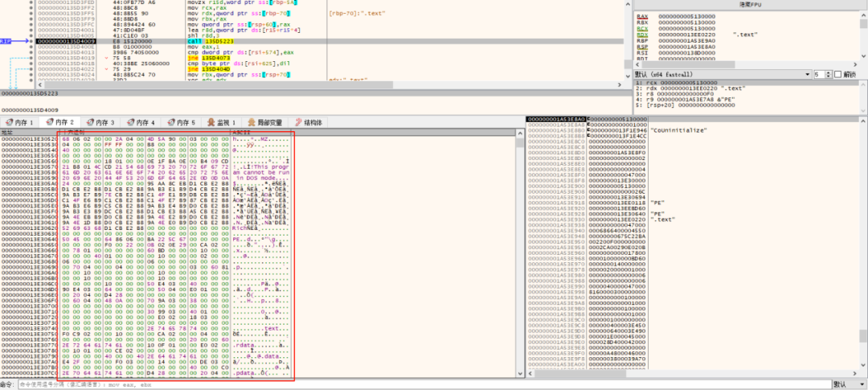Select the RSP register value
This screenshot has width=868, height=390.
click(686, 47)
